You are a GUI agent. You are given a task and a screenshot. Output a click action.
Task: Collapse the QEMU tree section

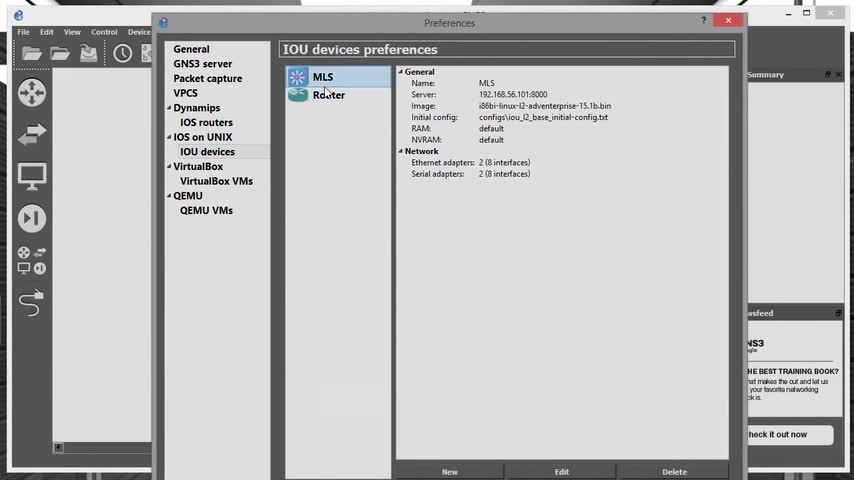tap(169, 196)
